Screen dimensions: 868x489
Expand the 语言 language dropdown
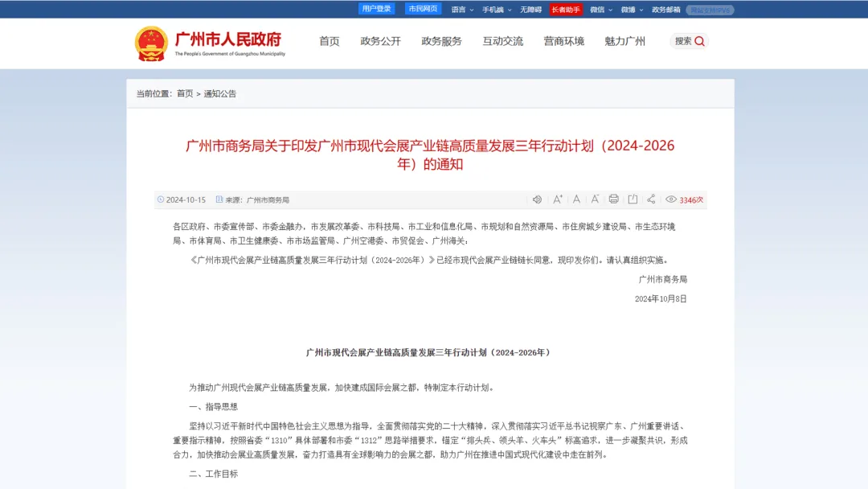point(462,10)
